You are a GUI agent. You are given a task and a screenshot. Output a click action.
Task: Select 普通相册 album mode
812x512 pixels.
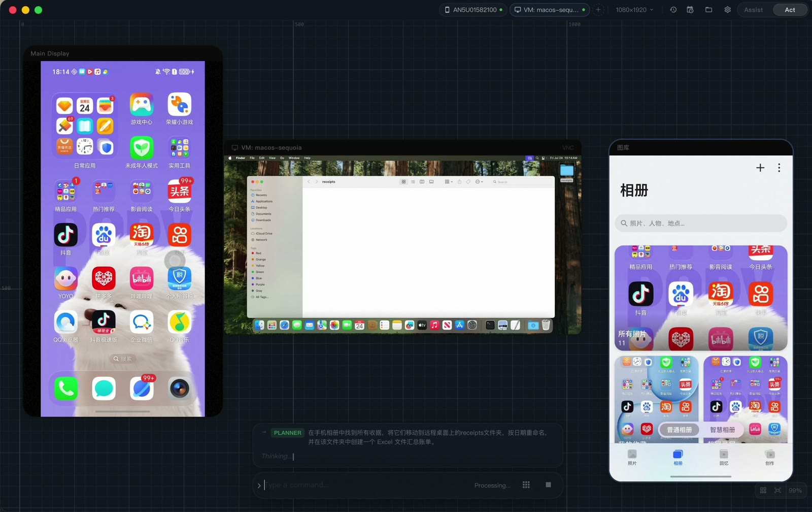click(x=679, y=430)
